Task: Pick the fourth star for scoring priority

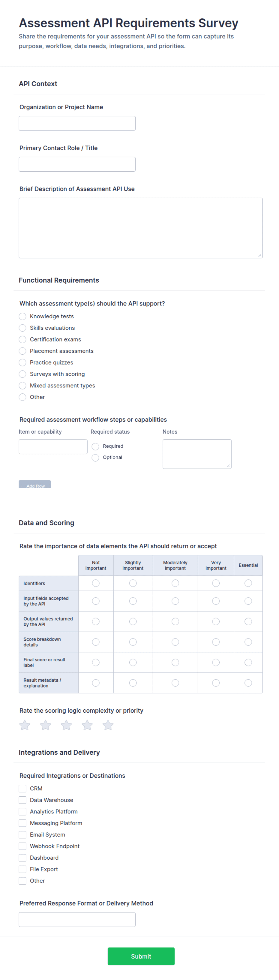Action: click(x=87, y=725)
